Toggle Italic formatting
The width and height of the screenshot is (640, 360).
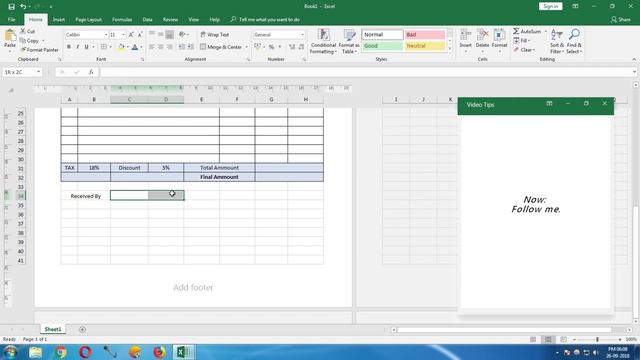click(x=78, y=47)
